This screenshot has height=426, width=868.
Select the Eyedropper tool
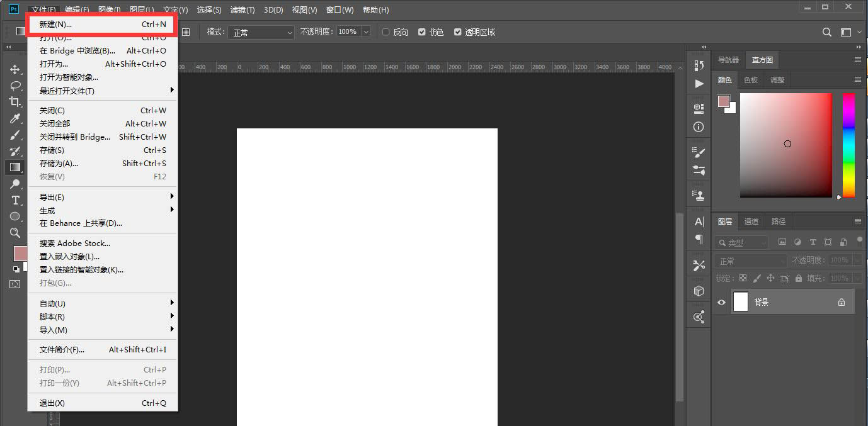(x=15, y=118)
